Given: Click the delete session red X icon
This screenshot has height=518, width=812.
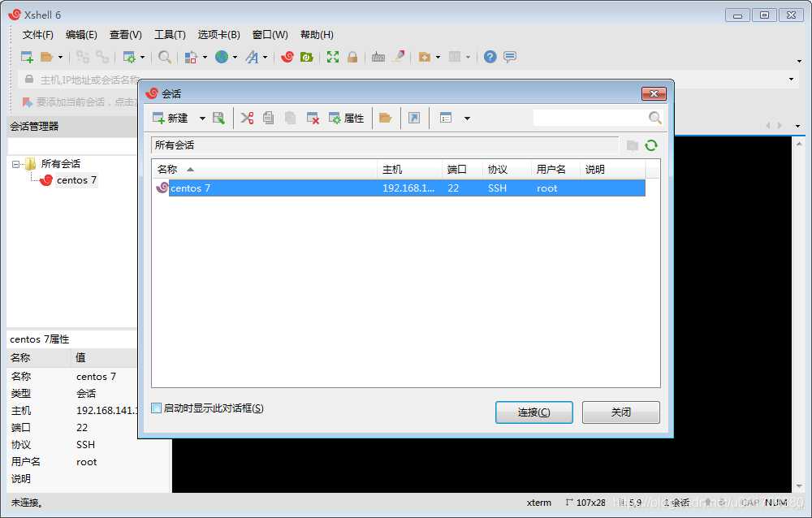Looking at the screenshot, I should [313, 118].
